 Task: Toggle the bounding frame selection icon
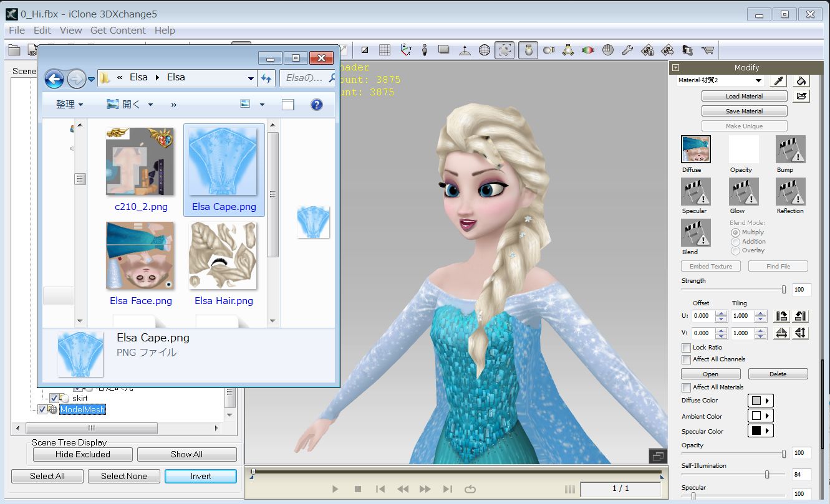[x=504, y=50]
